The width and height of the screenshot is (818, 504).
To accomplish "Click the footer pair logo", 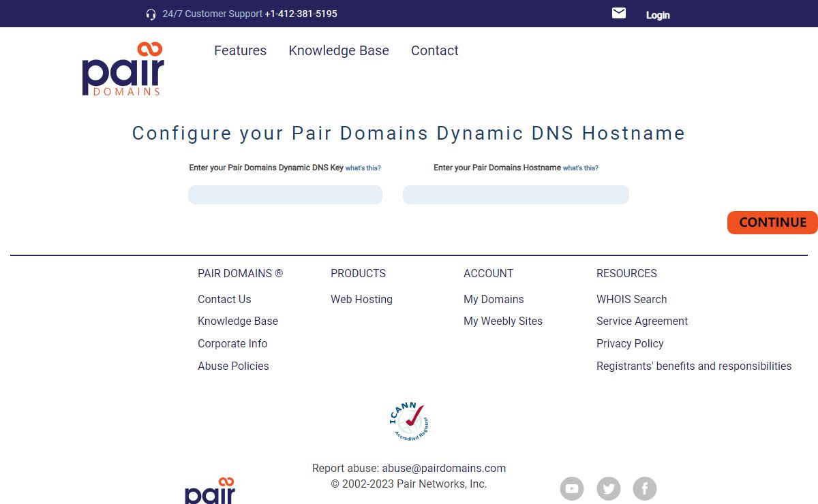I will [210, 490].
